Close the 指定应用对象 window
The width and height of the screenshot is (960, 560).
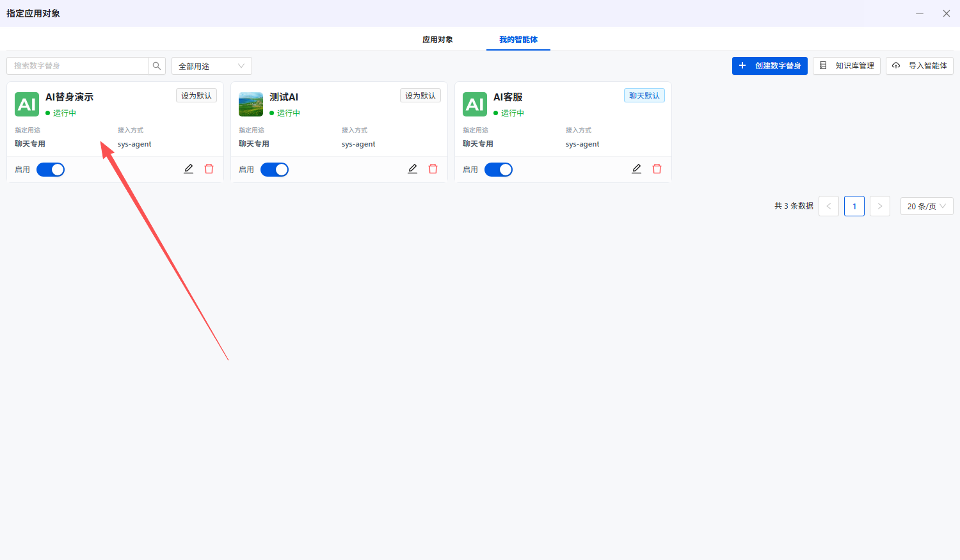point(947,13)
